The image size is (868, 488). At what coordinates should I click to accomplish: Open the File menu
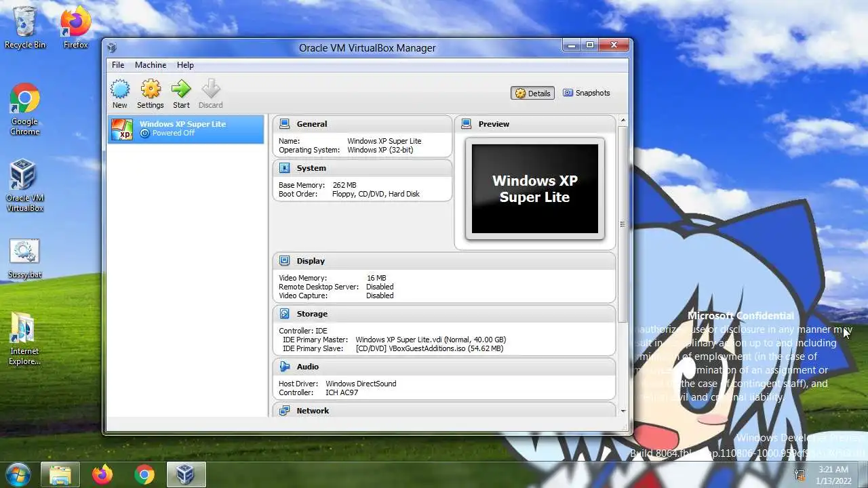click(118, 65)
